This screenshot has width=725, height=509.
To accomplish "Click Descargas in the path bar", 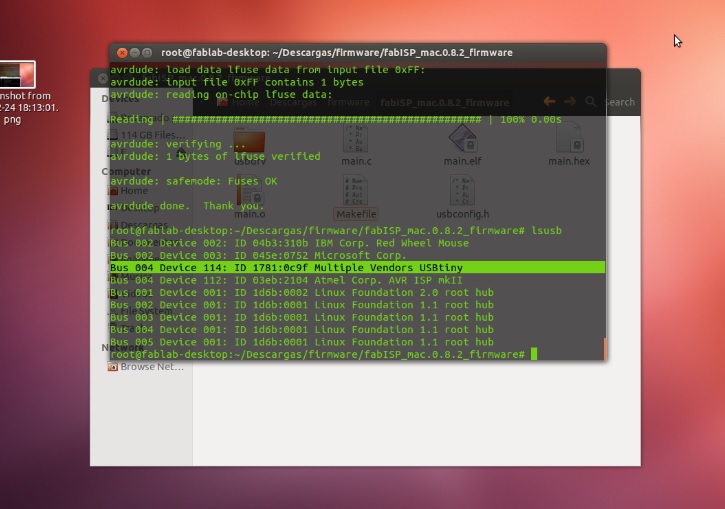I will click(293, 102).
